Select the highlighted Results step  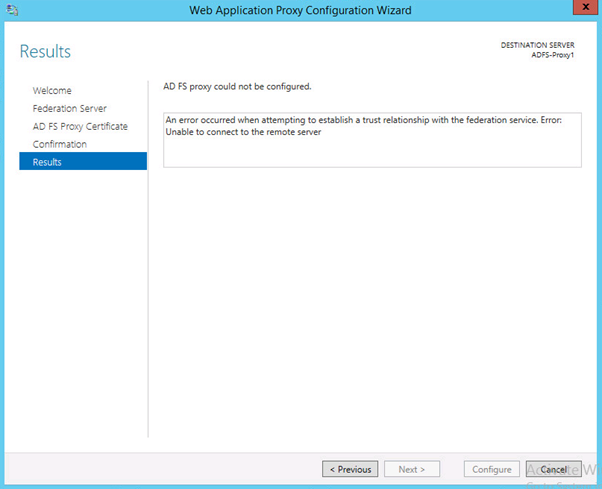click(x=83, y=161)
